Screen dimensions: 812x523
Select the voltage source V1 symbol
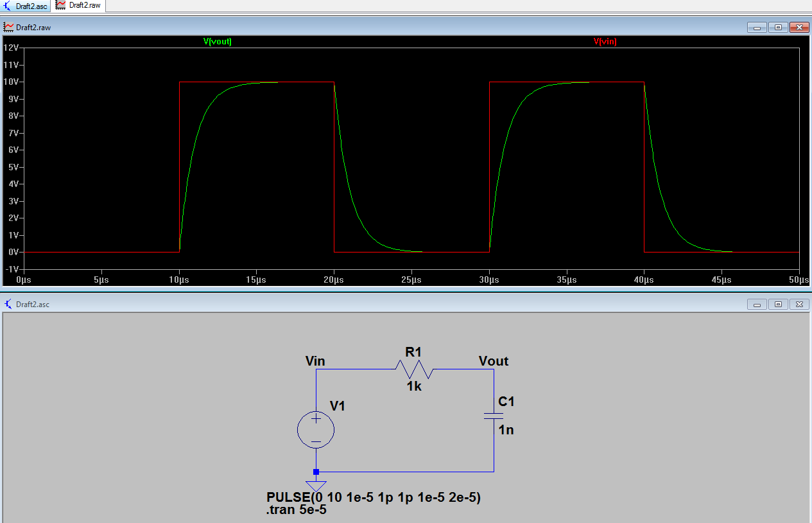pyautogui.click(x=316, y=429)
